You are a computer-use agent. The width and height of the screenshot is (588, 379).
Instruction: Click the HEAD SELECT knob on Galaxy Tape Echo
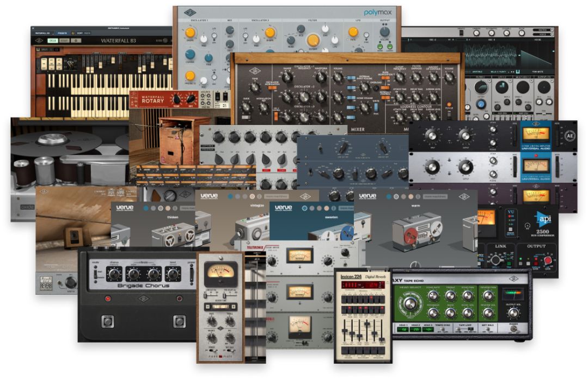(410, 303)
